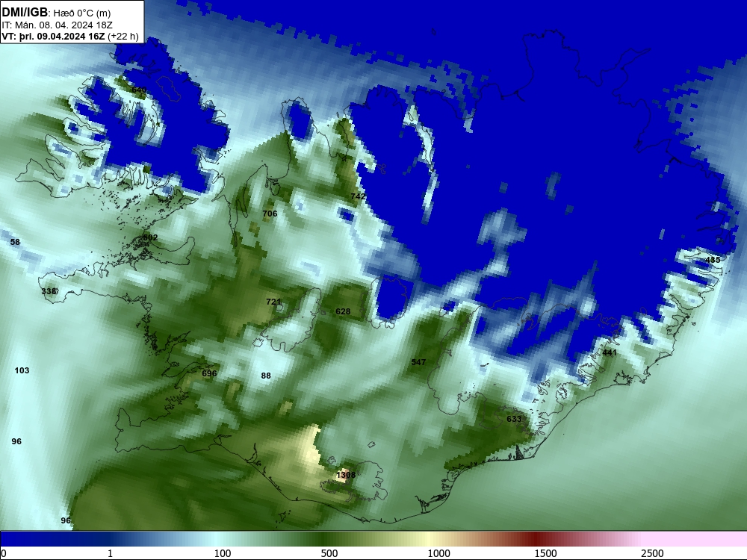Click the 706 value on the map
747x560 pixels.
tap(270, 214)
